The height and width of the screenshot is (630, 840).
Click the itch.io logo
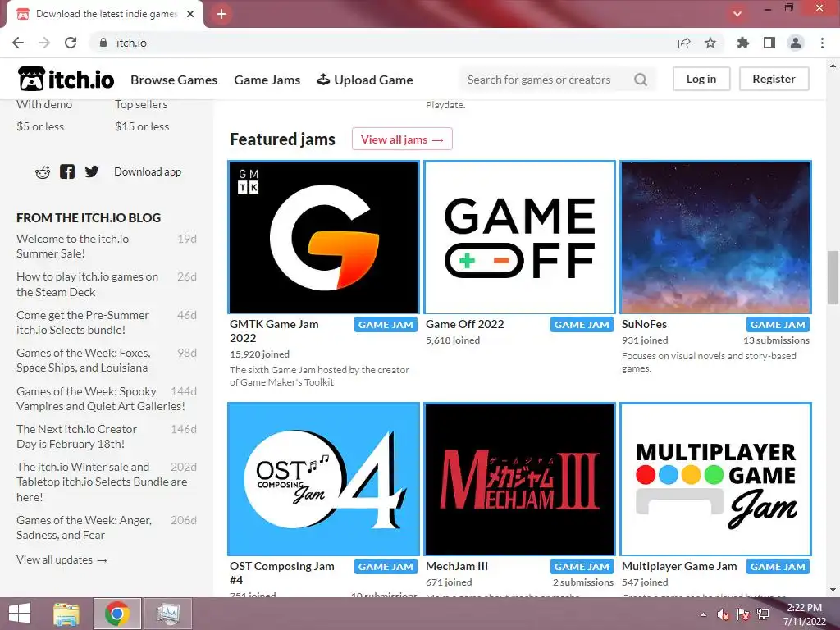[x=66, y=80]
